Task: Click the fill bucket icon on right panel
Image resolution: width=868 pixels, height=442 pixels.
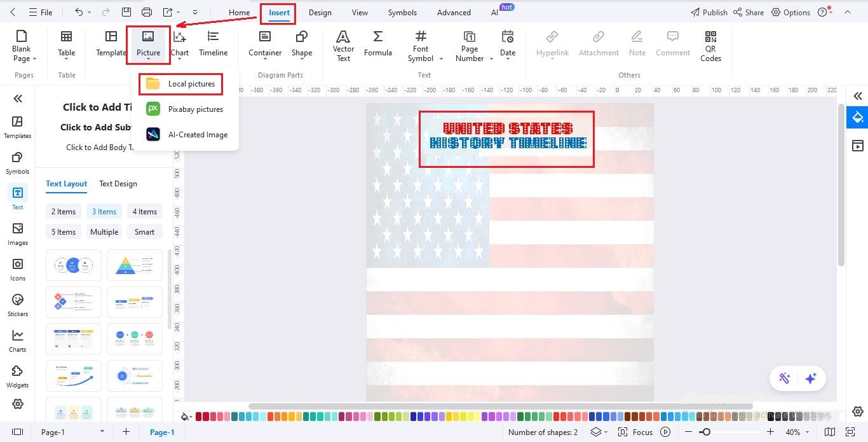Action: (x=858, y=118)
